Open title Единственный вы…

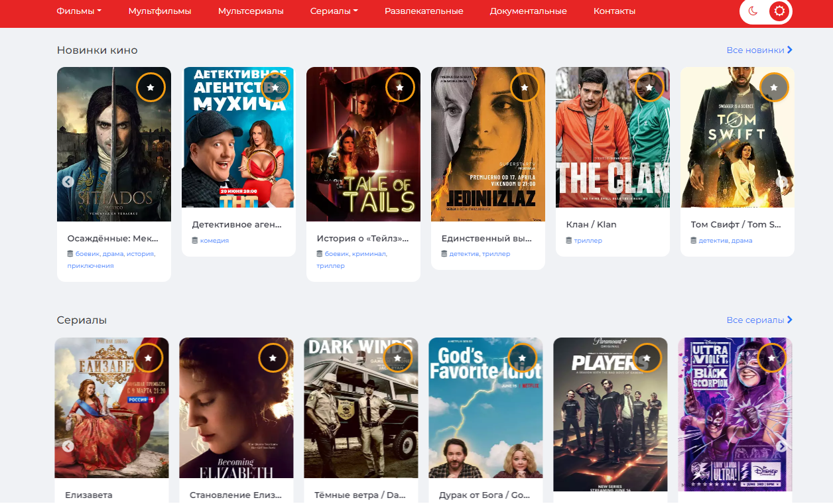(x=487, y=239)
